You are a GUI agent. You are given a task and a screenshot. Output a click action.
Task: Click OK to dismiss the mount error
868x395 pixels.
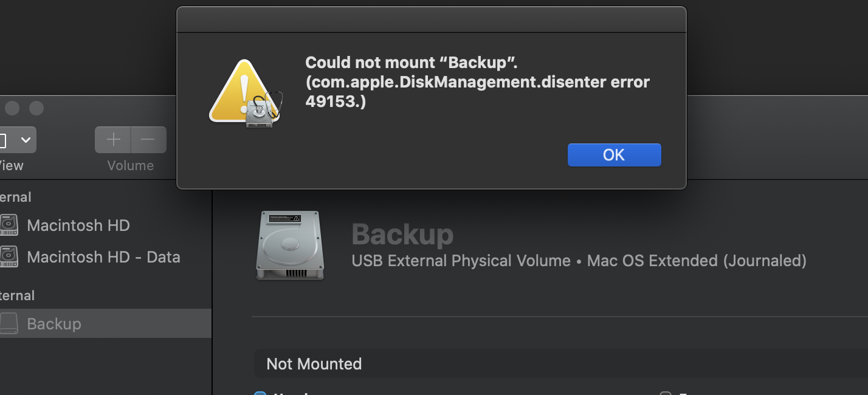point(614,155)
